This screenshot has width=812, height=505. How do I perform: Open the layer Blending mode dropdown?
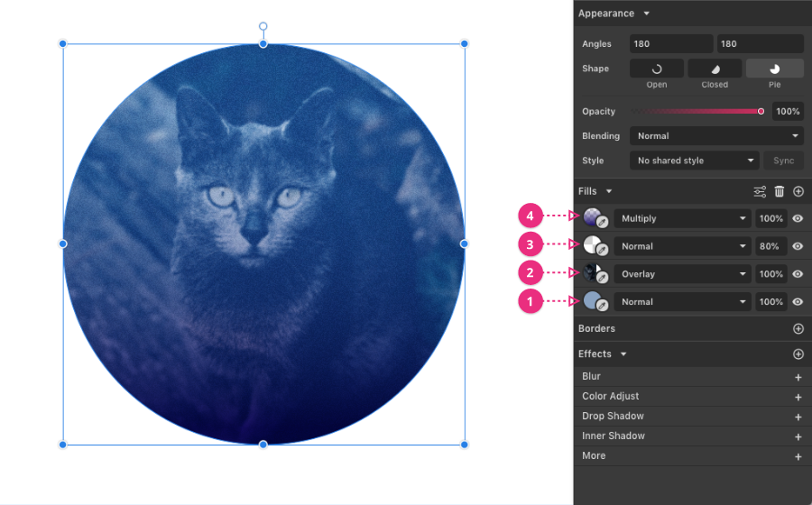click(716, 135)
